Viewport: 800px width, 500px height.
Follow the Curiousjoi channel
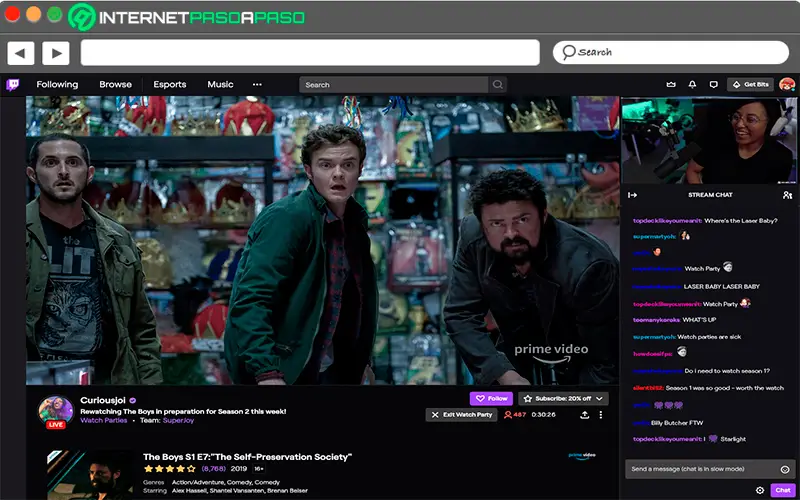click(x=492, y=398)
